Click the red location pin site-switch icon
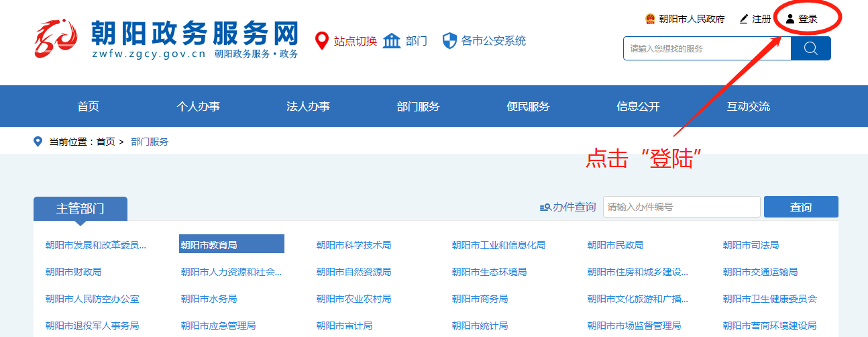This screenshot has height=337, width=868. coord(323,41)
